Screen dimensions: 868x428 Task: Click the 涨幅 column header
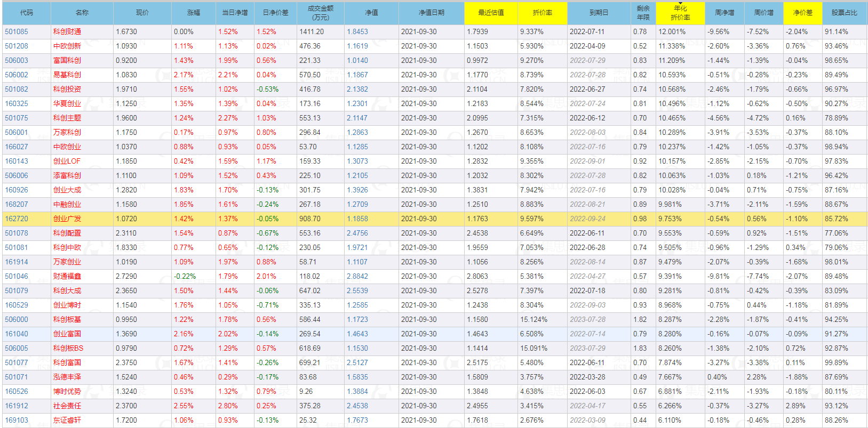(193, 13)
